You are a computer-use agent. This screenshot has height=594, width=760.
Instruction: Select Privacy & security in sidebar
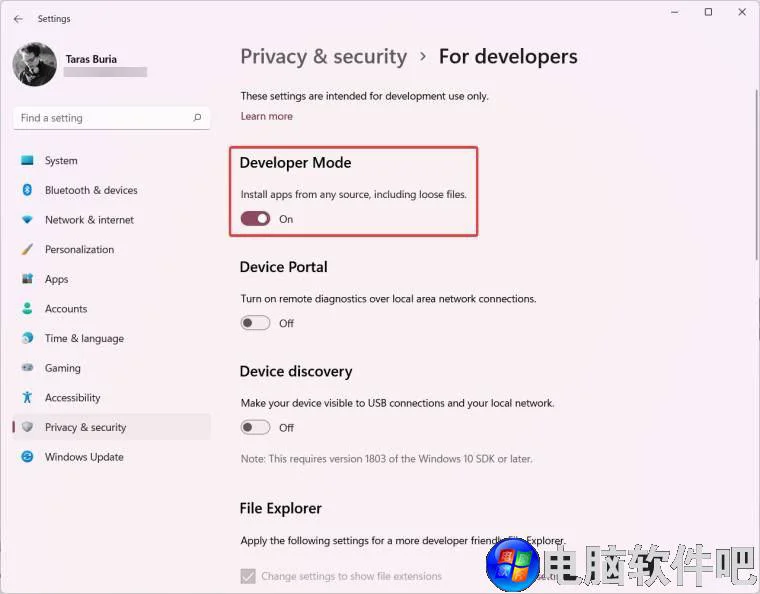[x=111, y=427]
